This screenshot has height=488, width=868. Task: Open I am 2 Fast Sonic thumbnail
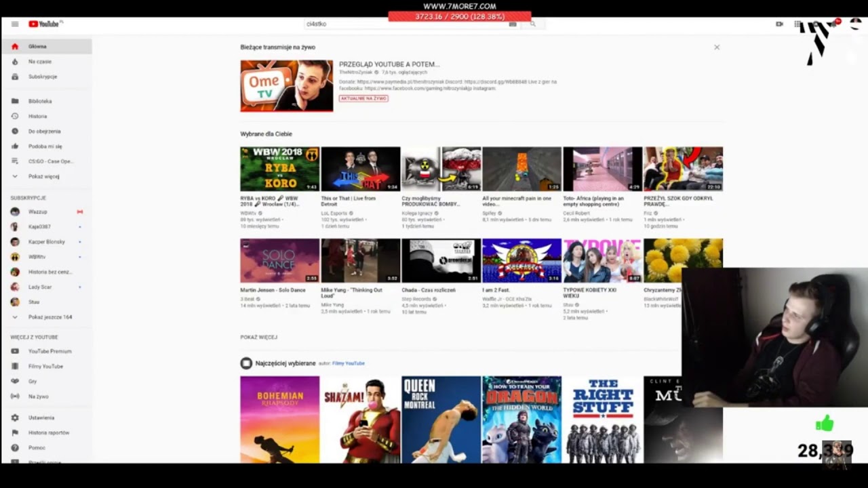(521, 260)
